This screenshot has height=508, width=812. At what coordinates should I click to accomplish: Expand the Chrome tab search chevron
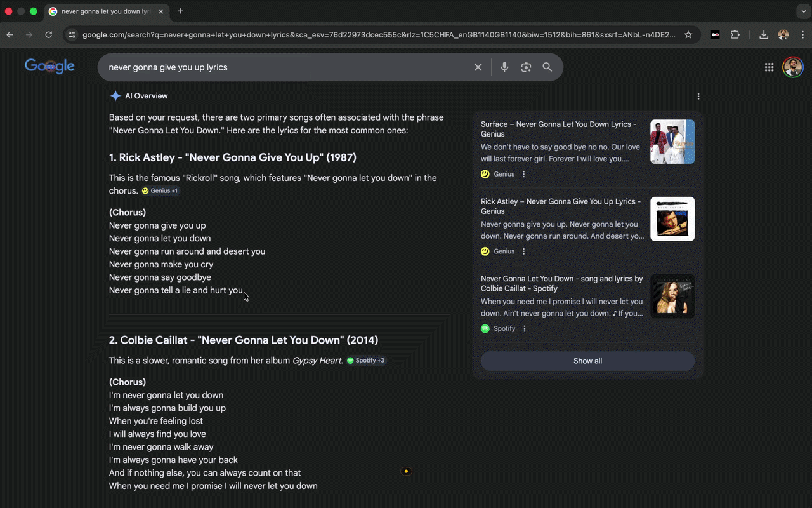tap(803, 11)
